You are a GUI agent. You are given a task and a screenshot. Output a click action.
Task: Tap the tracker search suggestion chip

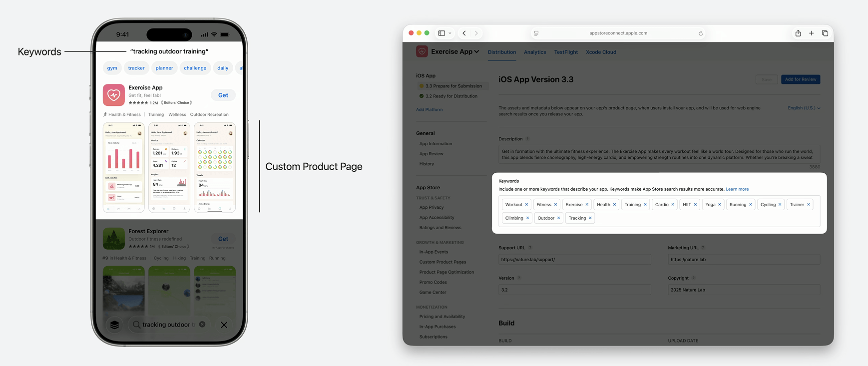coord(136,68)
